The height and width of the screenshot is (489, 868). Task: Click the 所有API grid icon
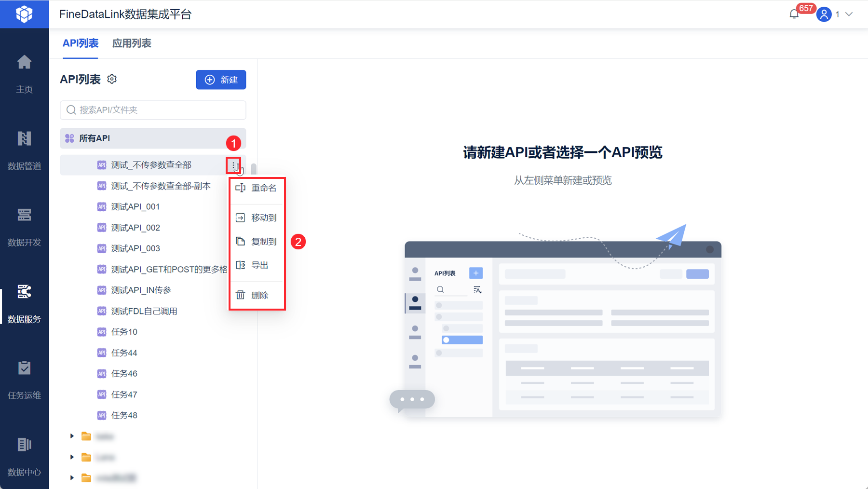coord(69,138)
